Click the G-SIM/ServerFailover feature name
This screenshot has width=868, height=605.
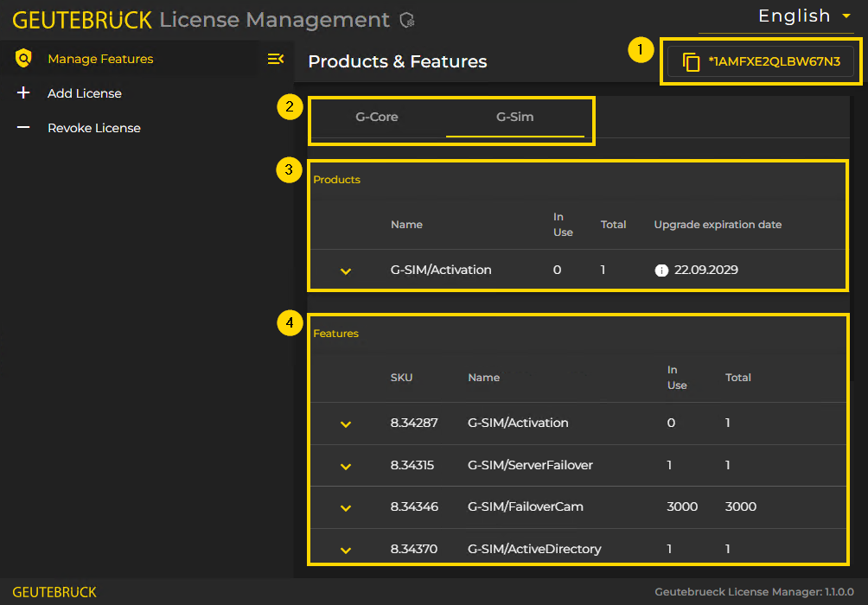pos(530,465)
